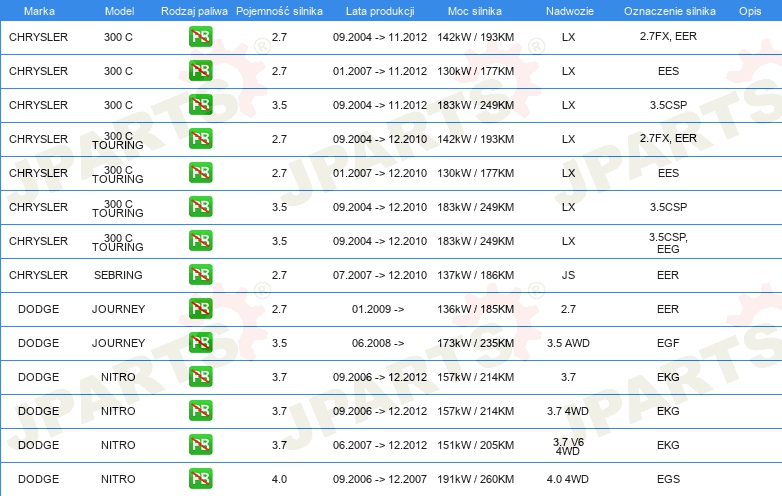Click the fuel icon in the Chrysler Sebring row

[200, 275]
